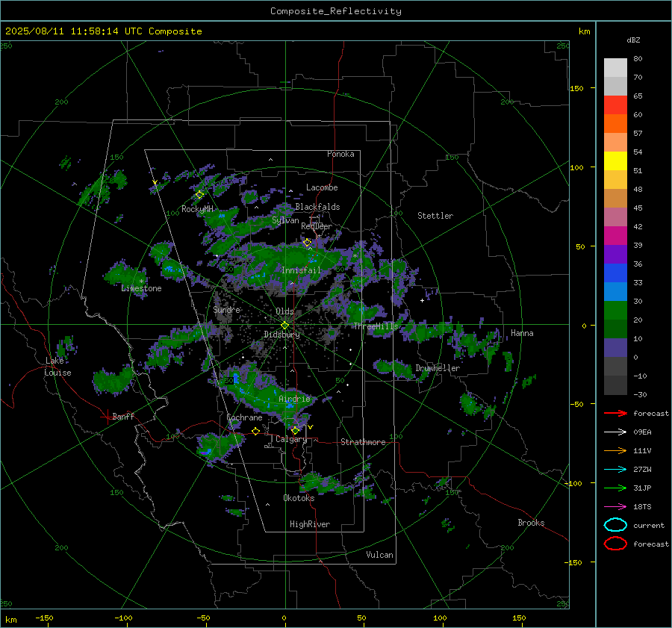
Task: Click the ThreeHills label
Action: coord(376,326)
